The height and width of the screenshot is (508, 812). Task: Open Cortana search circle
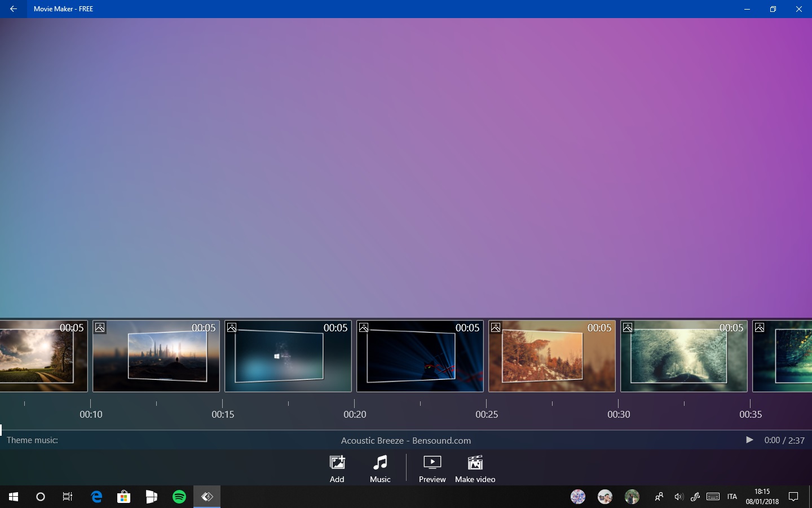41,497
